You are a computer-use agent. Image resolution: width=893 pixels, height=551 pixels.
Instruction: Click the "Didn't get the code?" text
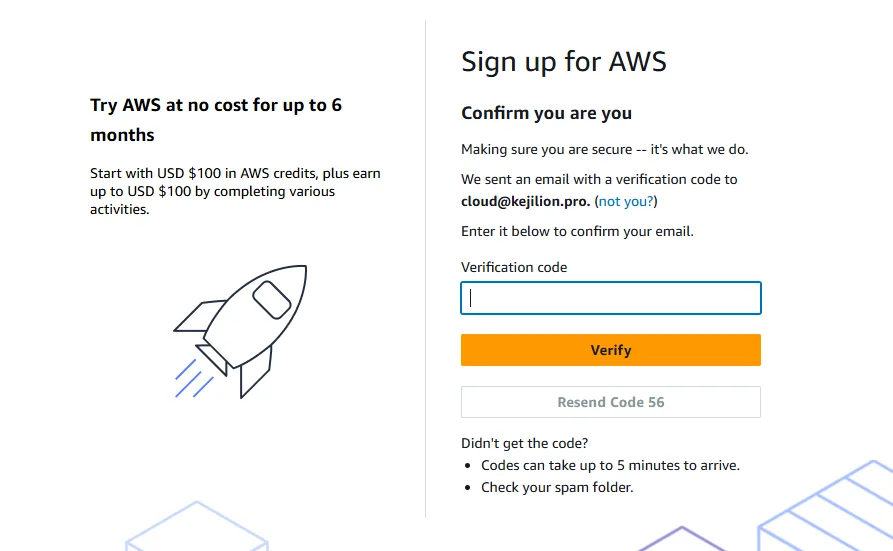[x=525, y=443]
